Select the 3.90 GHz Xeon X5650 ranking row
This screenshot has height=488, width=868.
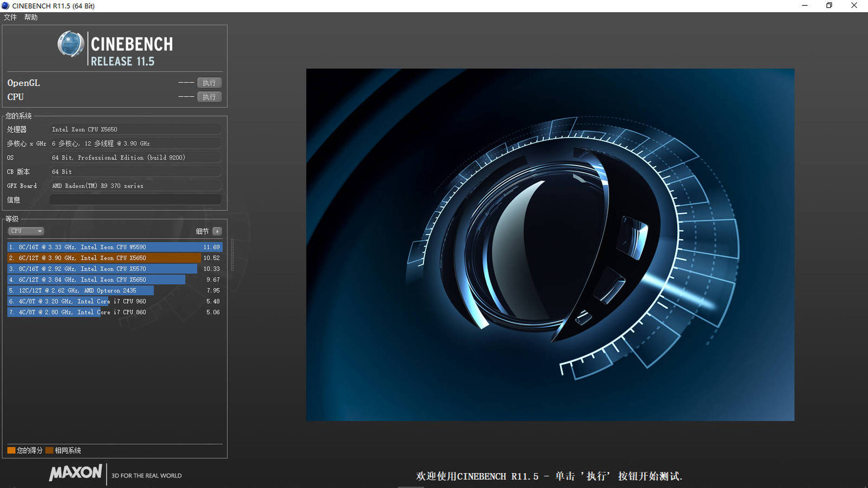(x=114, y=258)
